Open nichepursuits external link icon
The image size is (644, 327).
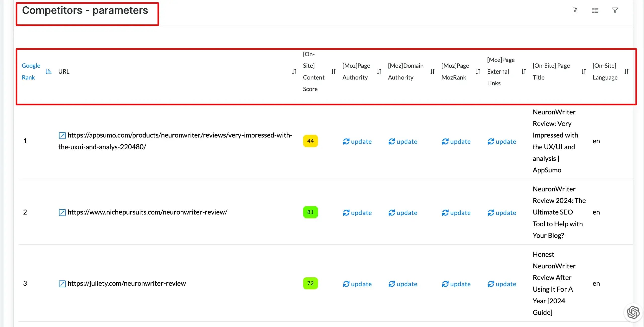[x=62, y=213]
